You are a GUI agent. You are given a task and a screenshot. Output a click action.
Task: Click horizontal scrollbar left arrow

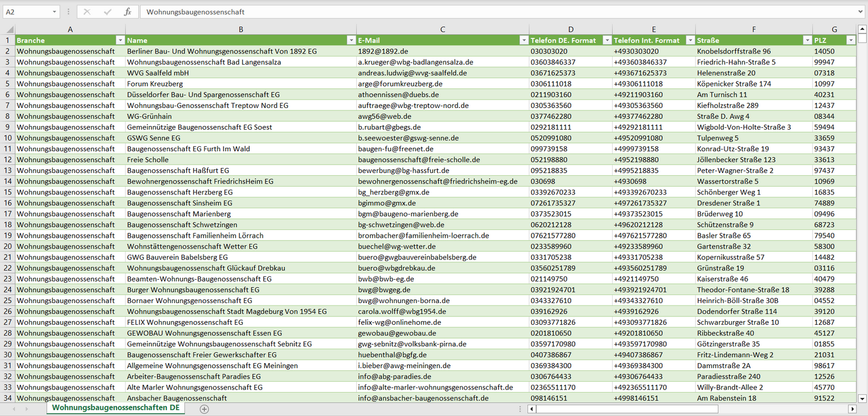pos(532,409)
